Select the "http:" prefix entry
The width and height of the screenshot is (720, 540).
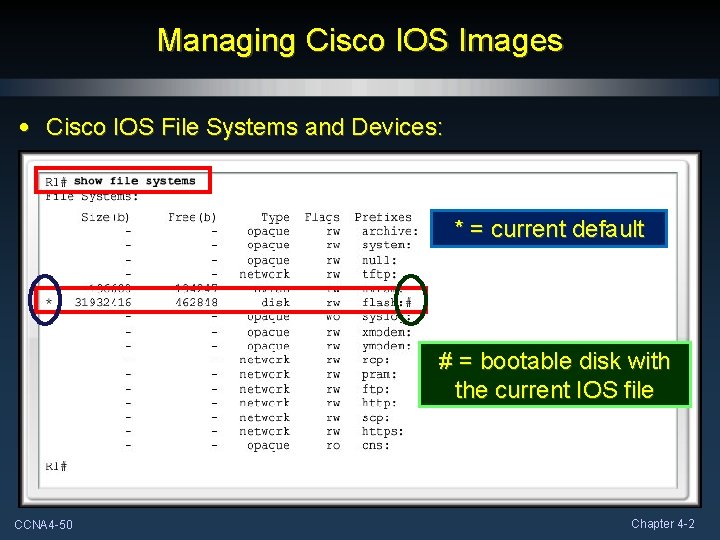coord(379,403)
